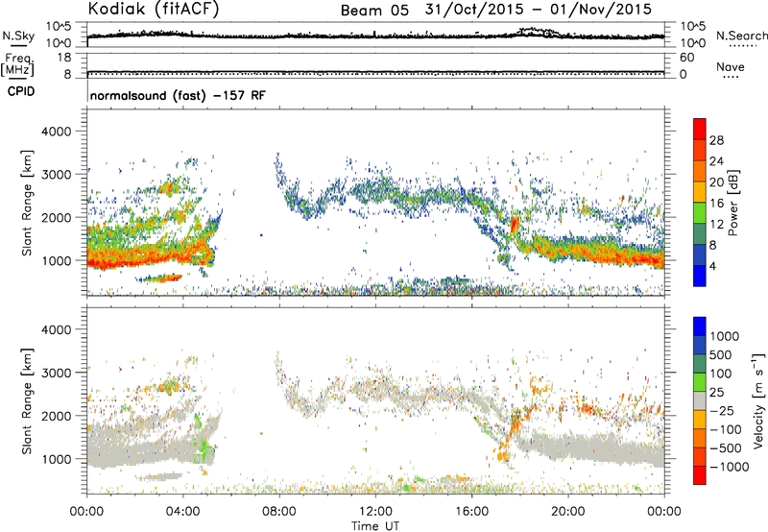Viewport: 768px width, 532px height.
Task: Click the "24" tick on Power colorbar
Action: 716,161
